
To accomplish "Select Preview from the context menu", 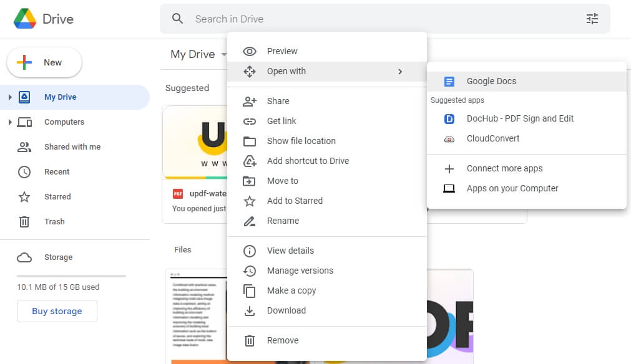I will [327, 52].
